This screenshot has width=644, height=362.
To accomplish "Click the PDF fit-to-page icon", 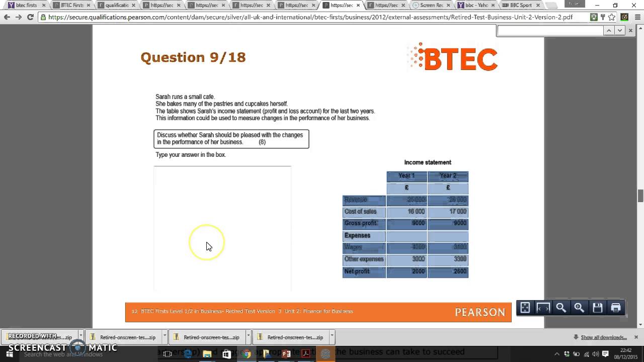I will coord(525,308).
